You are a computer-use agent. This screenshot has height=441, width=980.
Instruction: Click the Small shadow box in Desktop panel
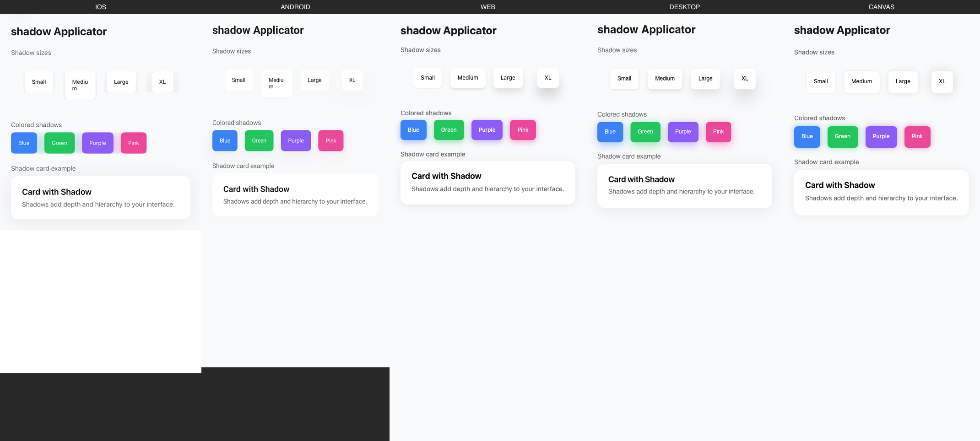coord(624,79)
